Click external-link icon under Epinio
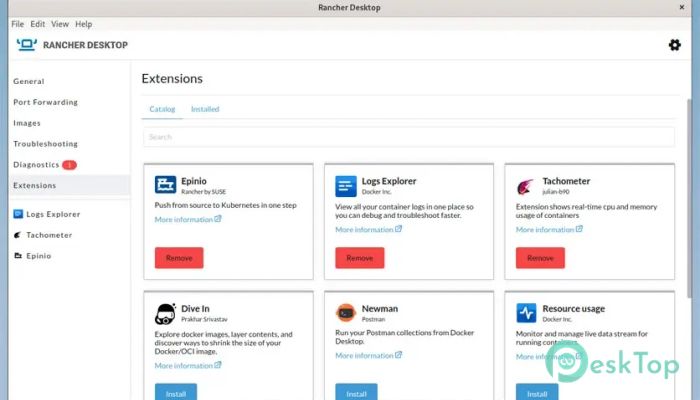The image size is (700, 400). point(218,219)
